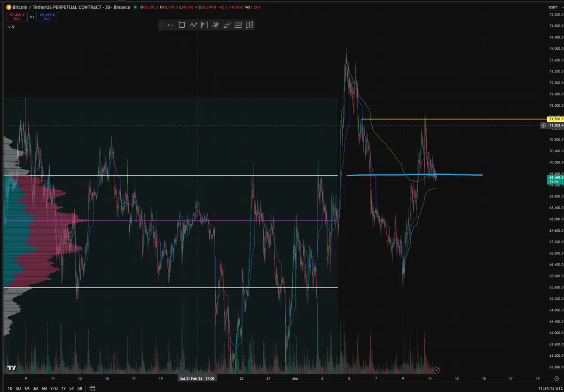Click the open value O68,292.3
The image size is (564, 392).
pos(149,8)
